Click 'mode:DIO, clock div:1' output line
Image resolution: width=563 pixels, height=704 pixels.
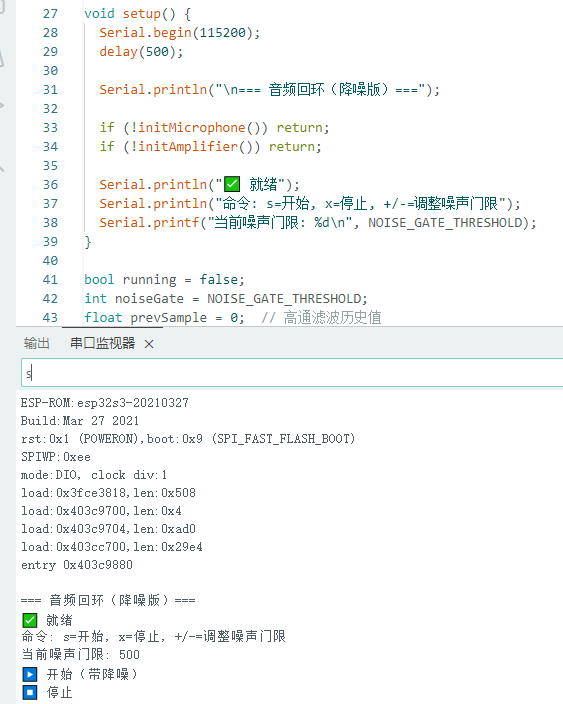coord(94,475)
